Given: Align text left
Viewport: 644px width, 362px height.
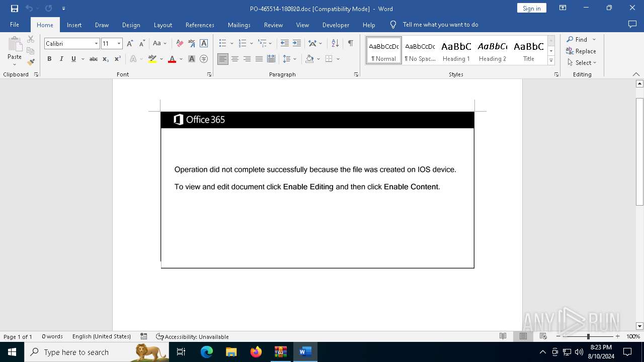Looking at the screenshot, I should click(x=223, y=59).
